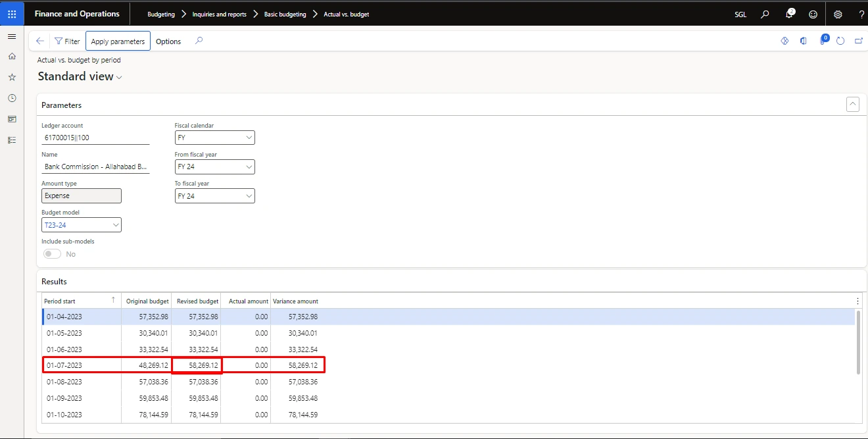
Task: Click the back arrow in action pane
Action: pos(40,41)
